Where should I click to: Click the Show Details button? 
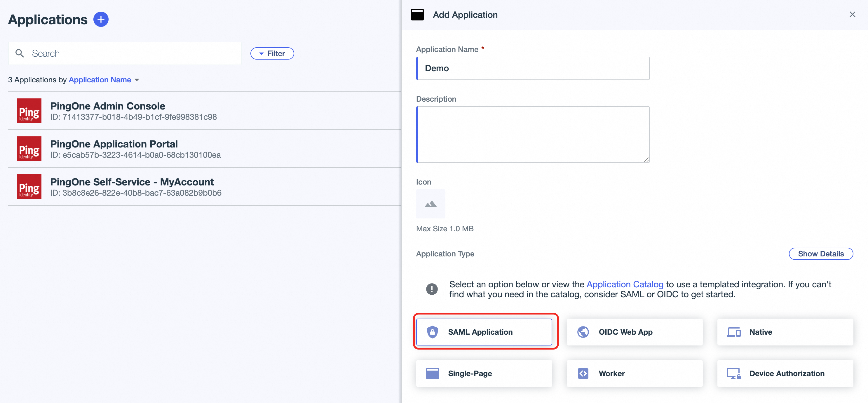821,253
